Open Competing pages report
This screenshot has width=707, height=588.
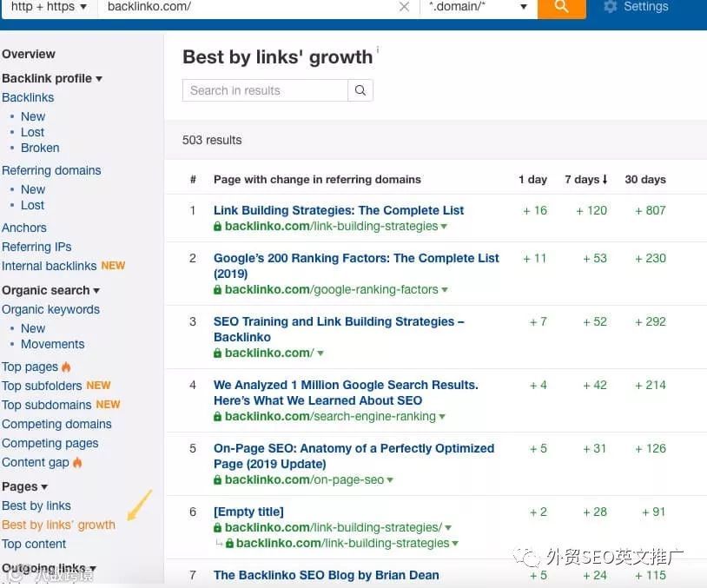click(x=50, y=443)
